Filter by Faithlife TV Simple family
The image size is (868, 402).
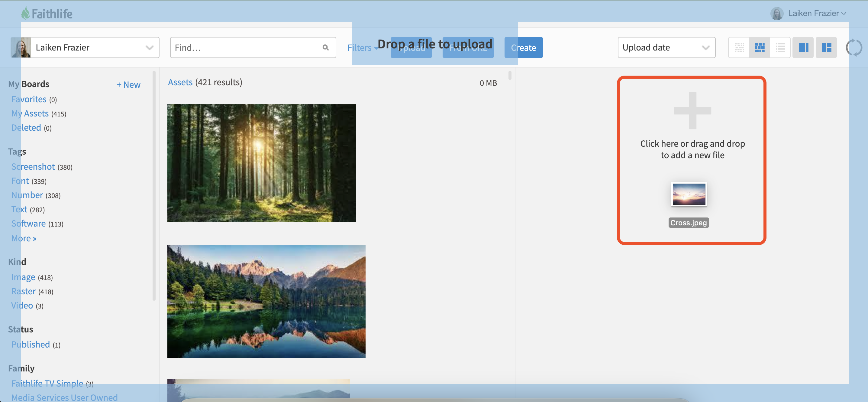pyautogui.click(x=47, y=384)
